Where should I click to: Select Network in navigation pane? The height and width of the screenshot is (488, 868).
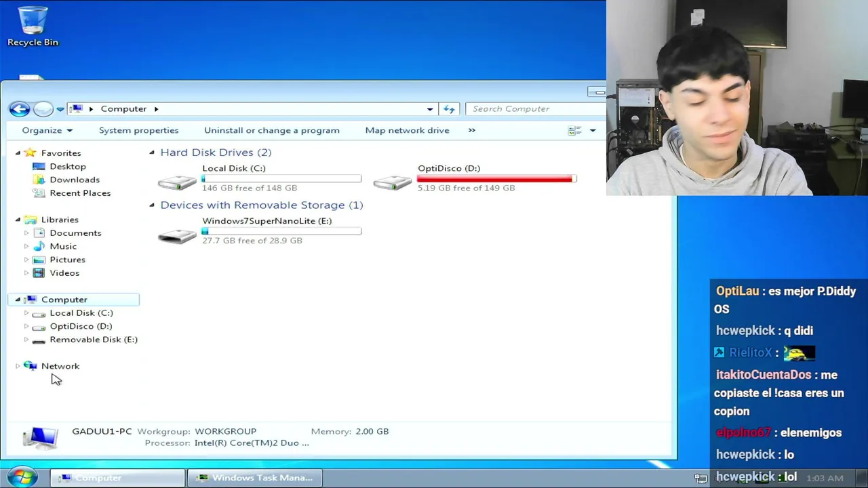click(60, 366)
